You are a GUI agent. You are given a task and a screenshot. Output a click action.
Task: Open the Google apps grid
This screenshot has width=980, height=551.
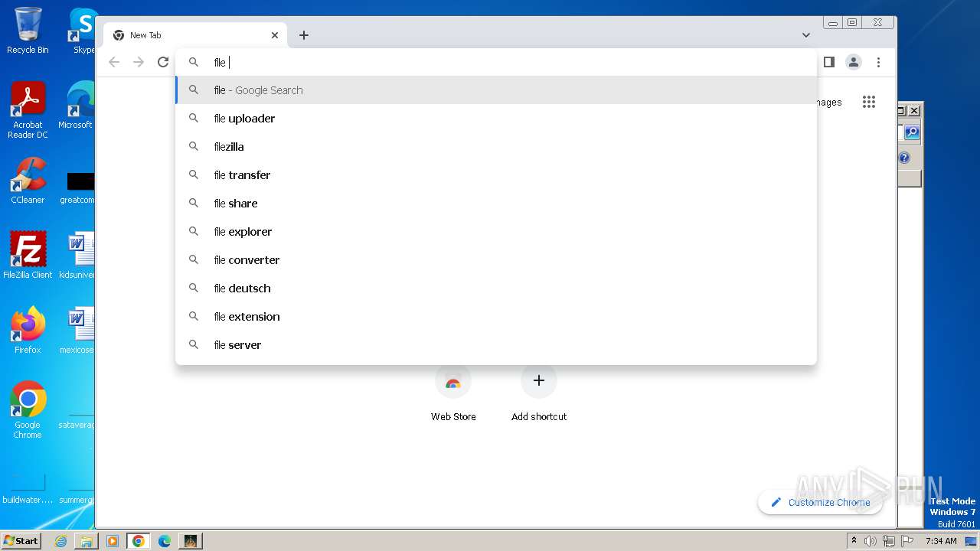click(868, 102)
